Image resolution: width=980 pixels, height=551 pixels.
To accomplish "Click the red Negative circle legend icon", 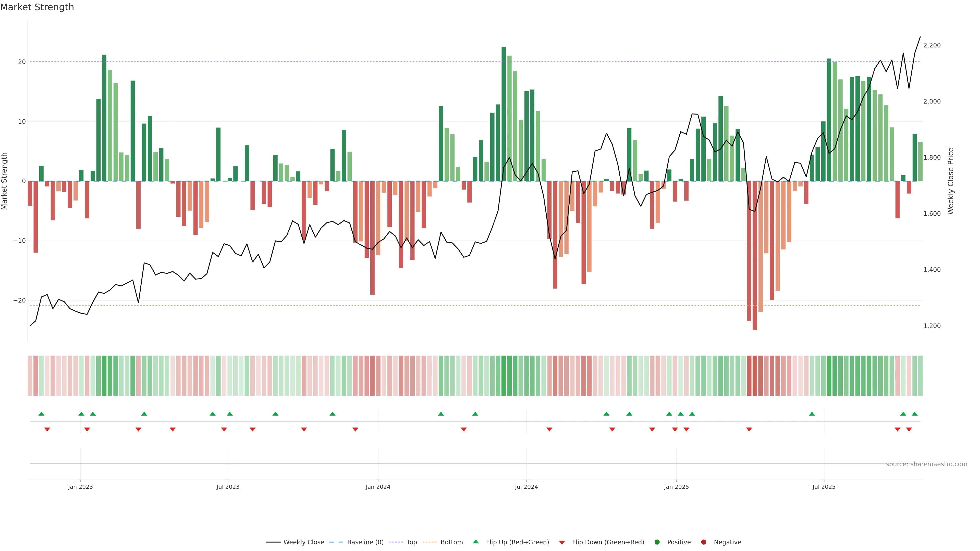I will coord(703,542).
